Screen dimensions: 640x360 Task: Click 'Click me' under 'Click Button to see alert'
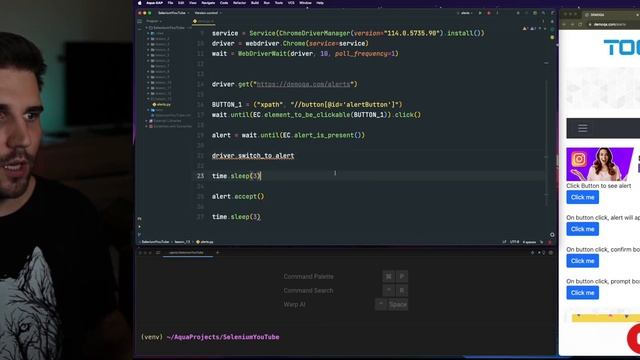click(x=582, y=197)
